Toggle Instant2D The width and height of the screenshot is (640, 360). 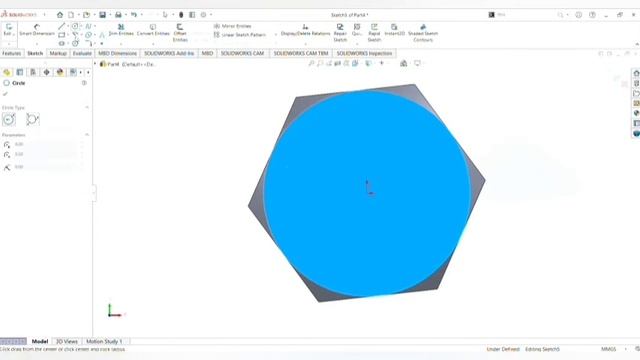tap(394, 30)
